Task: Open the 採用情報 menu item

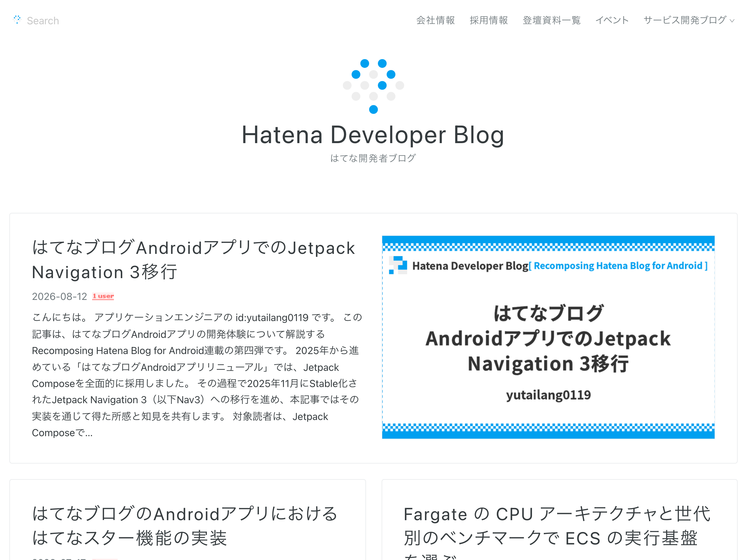Action: 489,20
